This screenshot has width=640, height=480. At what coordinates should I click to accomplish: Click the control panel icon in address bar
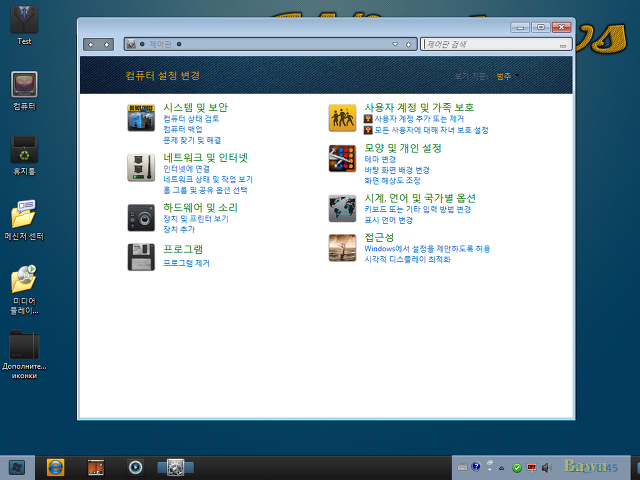click(x=131, y=44)
